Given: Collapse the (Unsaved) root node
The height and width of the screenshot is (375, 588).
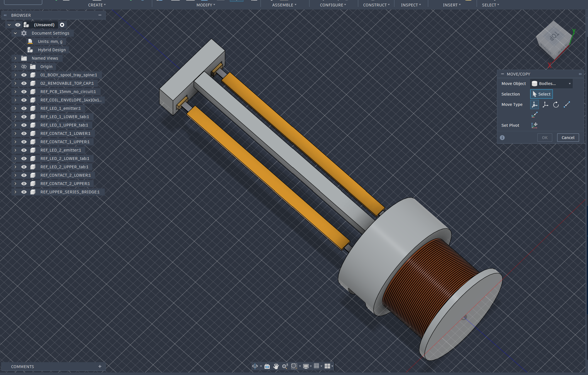Looking at the screenshot, I should tap(9, 25).
